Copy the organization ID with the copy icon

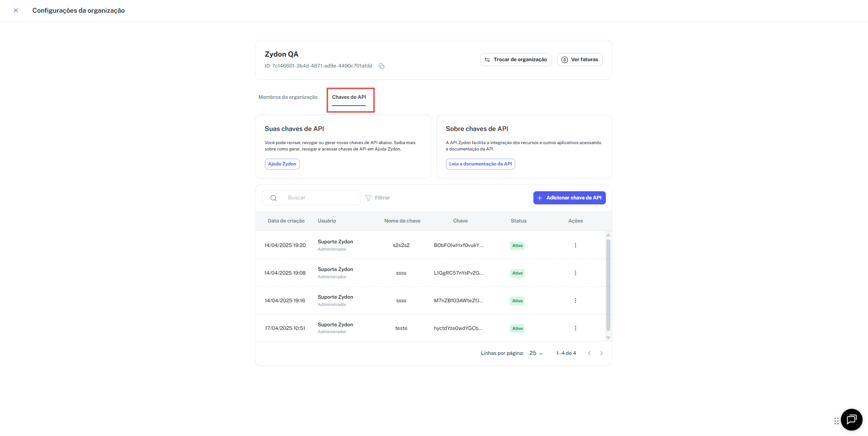point(382,66)
